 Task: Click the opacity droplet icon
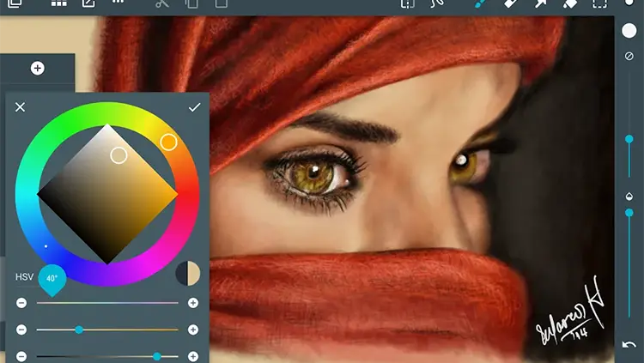(629, 197)
